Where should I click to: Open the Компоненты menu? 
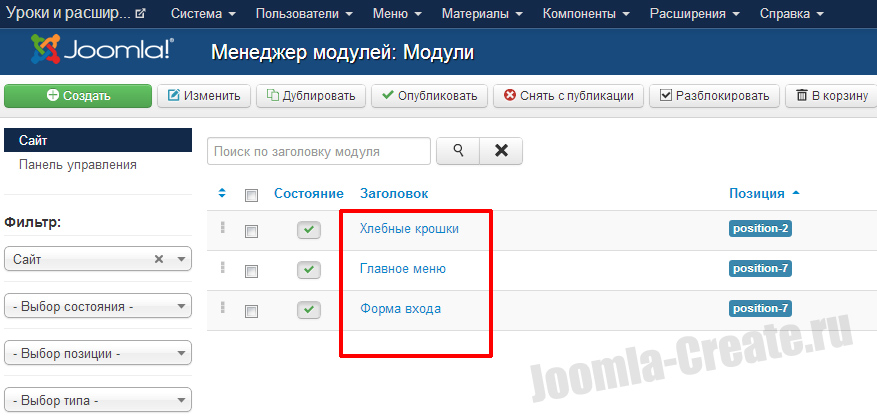(x=586, y=14)
